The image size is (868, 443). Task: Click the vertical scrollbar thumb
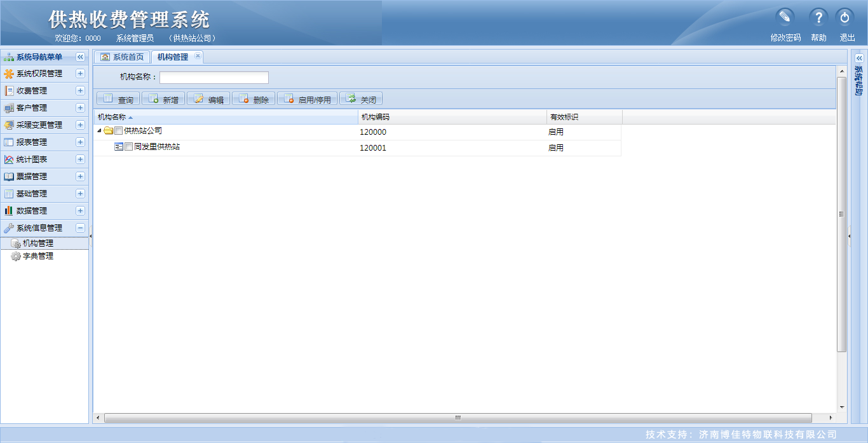point(841,214)
